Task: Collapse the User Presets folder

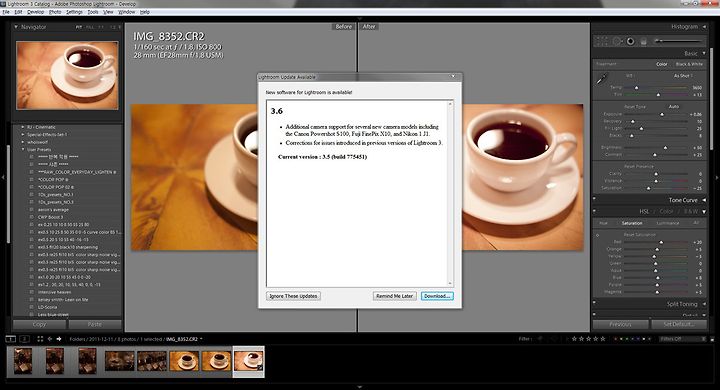Action: pos(22,149)
